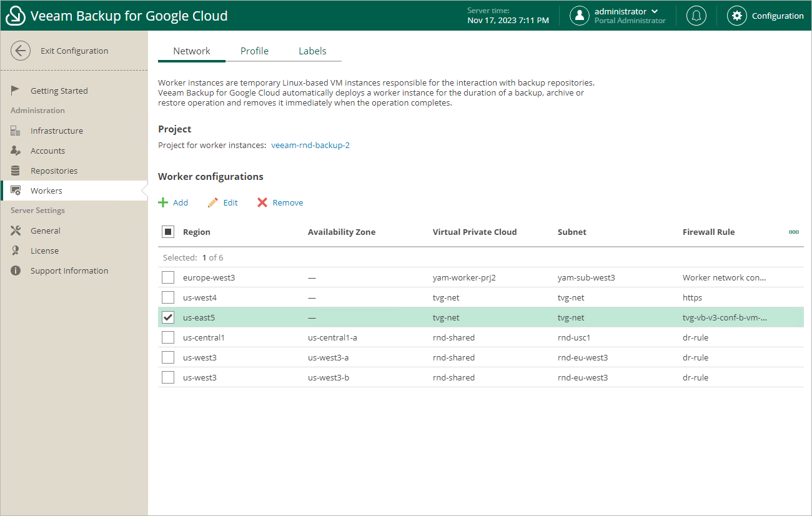Click the Server time display
Screen dimensions: 812x516
pyautogui.click(x=508, y=16)
